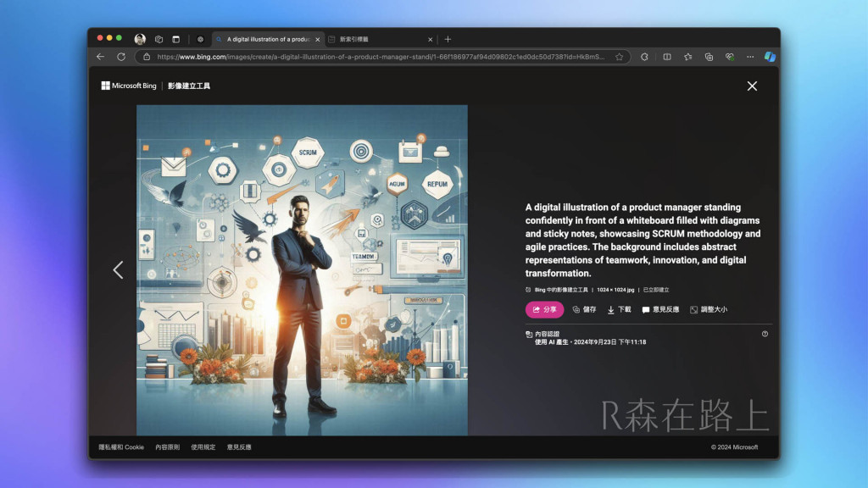This screenshot has height=488, width=868.
Task: Open the profile avatar in title bar
Action: 140,39
